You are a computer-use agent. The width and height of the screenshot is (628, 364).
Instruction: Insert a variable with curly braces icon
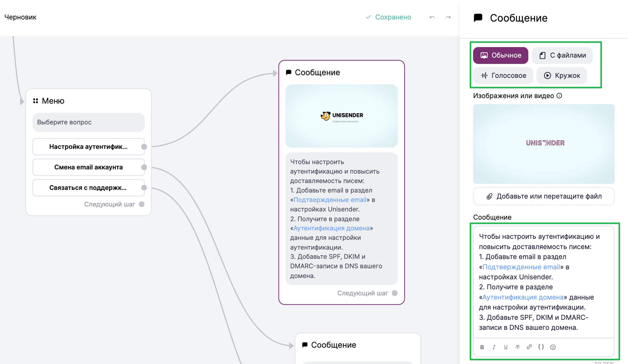pyautogui.click(x=541, y=347)
